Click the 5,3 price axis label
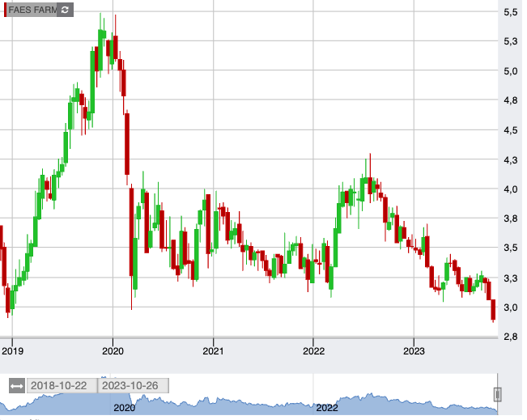The height and width of the screenshot is (420, 527). coord(511,41)
